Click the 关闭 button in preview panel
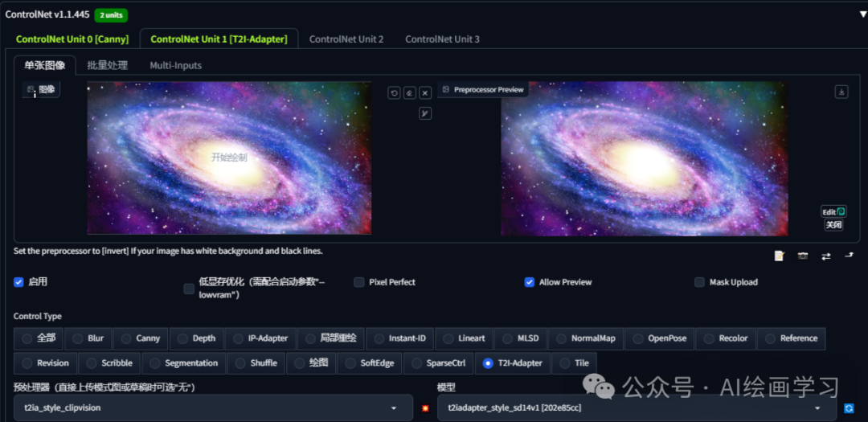This screenshot has height=422, width=868. point(833,225)
